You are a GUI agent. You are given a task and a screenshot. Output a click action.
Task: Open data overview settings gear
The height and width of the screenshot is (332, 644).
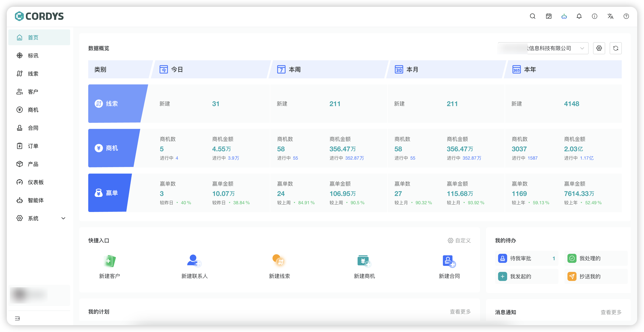click(x=599, y=48)
